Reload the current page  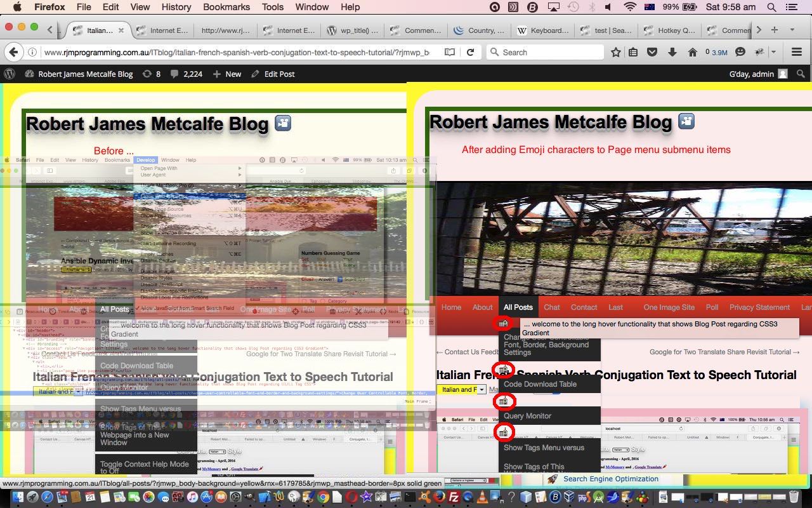470,52
